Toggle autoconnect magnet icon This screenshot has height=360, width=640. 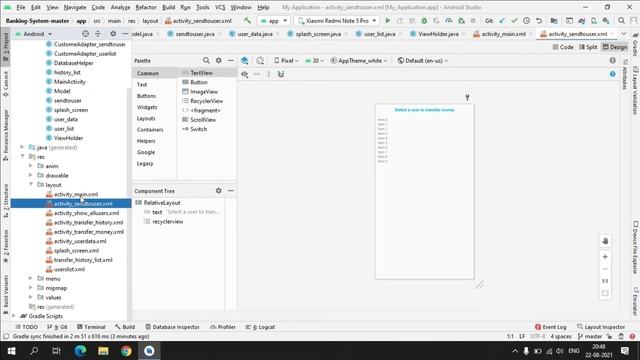(x=281, y=74)
